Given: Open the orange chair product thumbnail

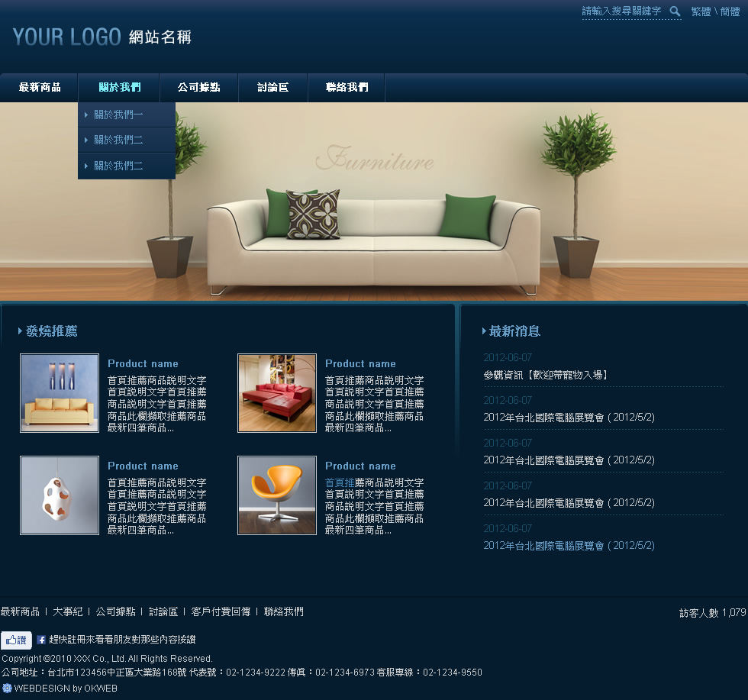Looking at the screenshot, I should (277, 495).
